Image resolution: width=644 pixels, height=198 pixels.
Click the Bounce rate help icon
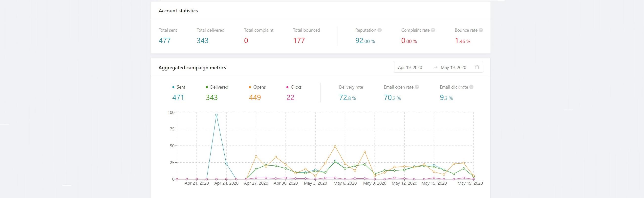481,30
